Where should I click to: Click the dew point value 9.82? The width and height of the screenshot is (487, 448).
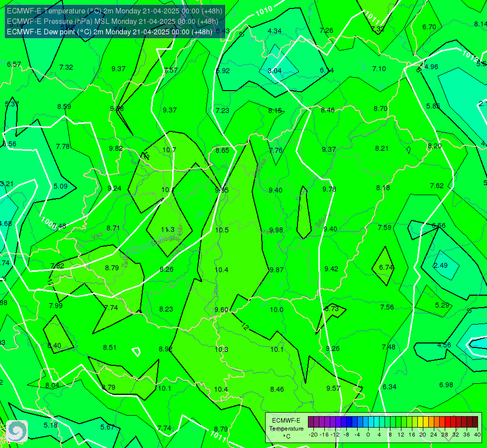tap(116, 149)
